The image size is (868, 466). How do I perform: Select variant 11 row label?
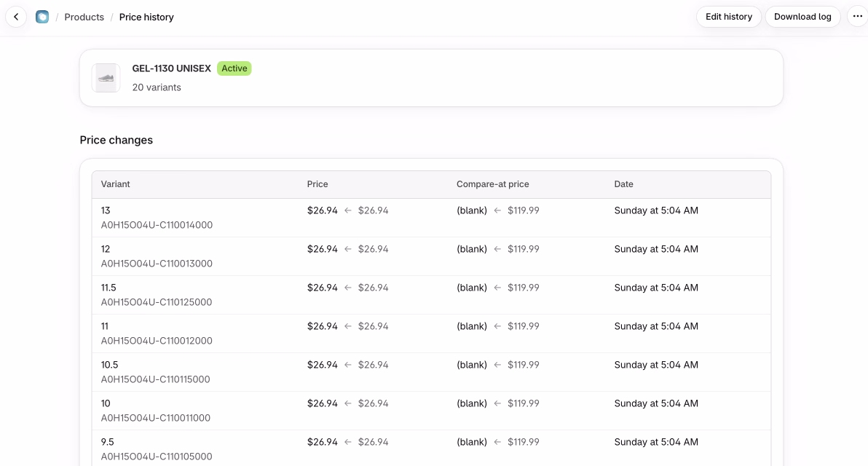tap(105, 326)
